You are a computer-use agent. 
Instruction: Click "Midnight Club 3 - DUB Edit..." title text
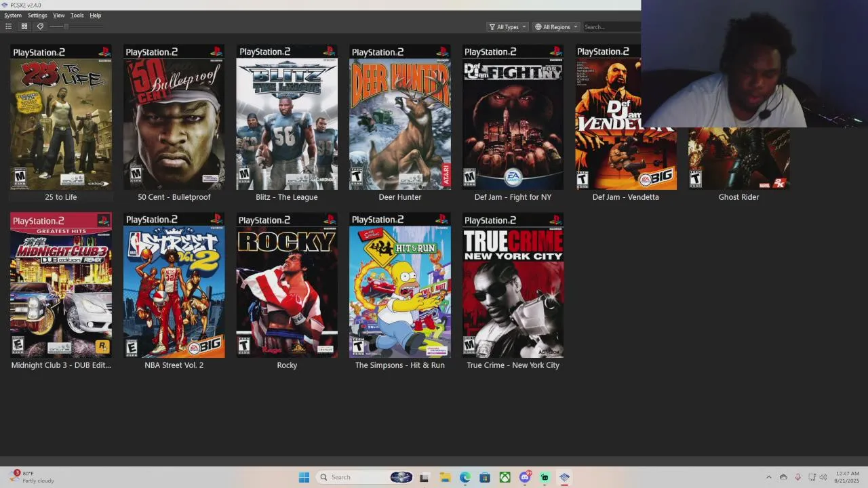61,365
